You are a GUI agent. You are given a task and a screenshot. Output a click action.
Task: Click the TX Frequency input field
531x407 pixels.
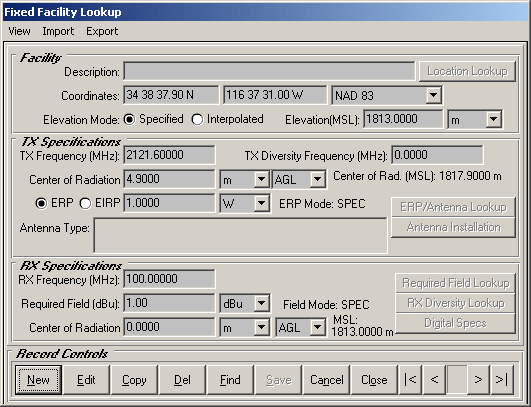(169, 155)
